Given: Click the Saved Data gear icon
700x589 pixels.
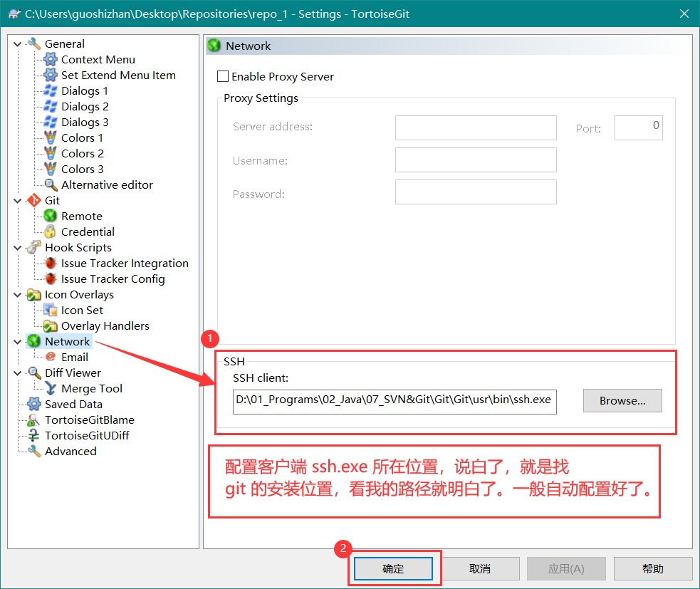Looking at the screenshot, I should (33, 404).
